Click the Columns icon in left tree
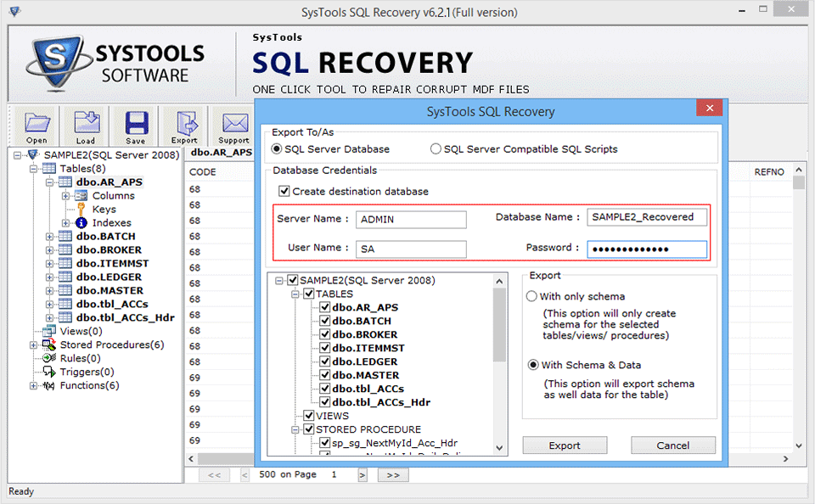 point(81,195)
